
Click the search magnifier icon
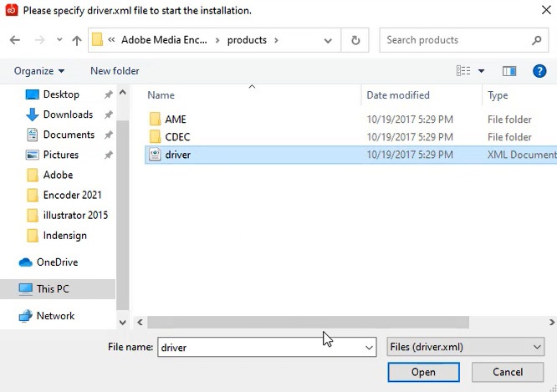[536, 40]
